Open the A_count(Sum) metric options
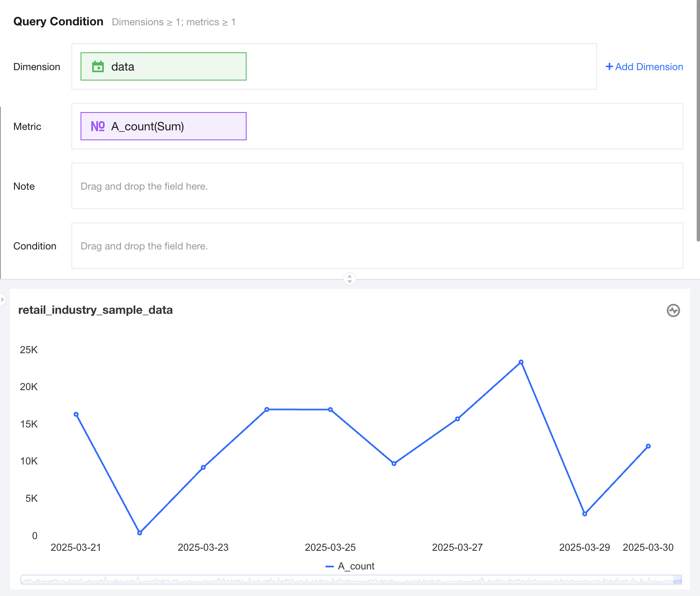700x596 pixels. (x=164, y=126)
